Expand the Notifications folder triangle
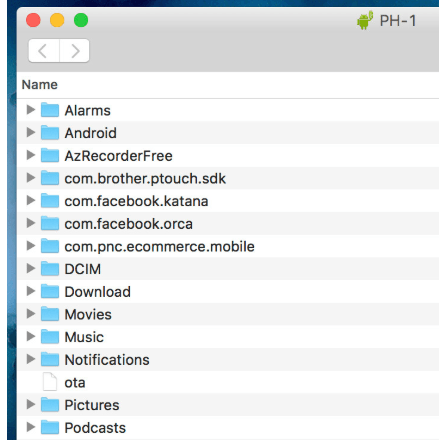Screen dimensions: 439x440 tap(31, 359)
